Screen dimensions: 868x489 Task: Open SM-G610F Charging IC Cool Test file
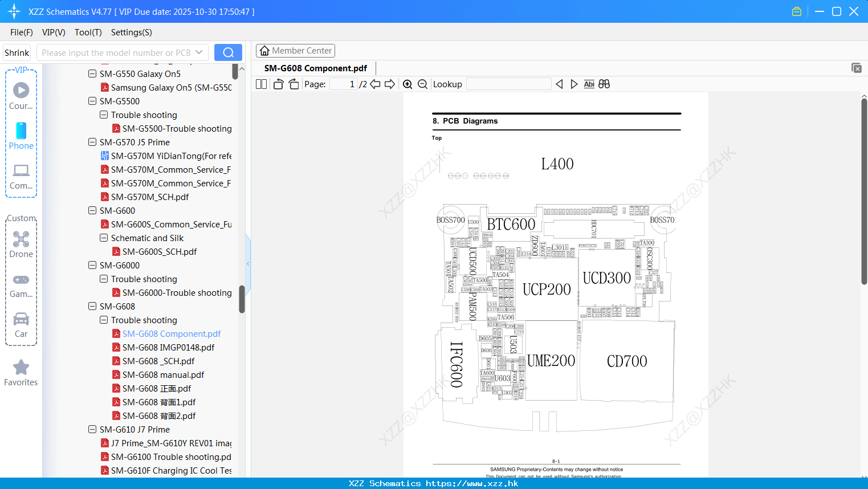[171, 470]
